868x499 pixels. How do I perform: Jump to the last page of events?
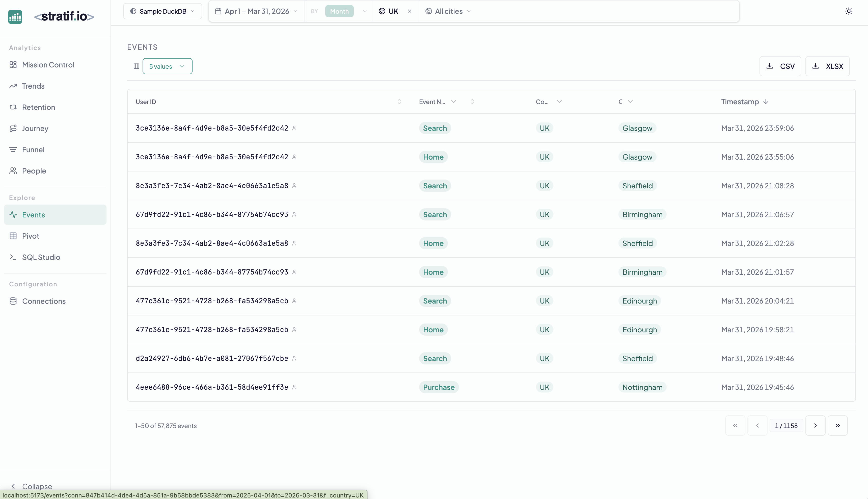tap(837, 426)
